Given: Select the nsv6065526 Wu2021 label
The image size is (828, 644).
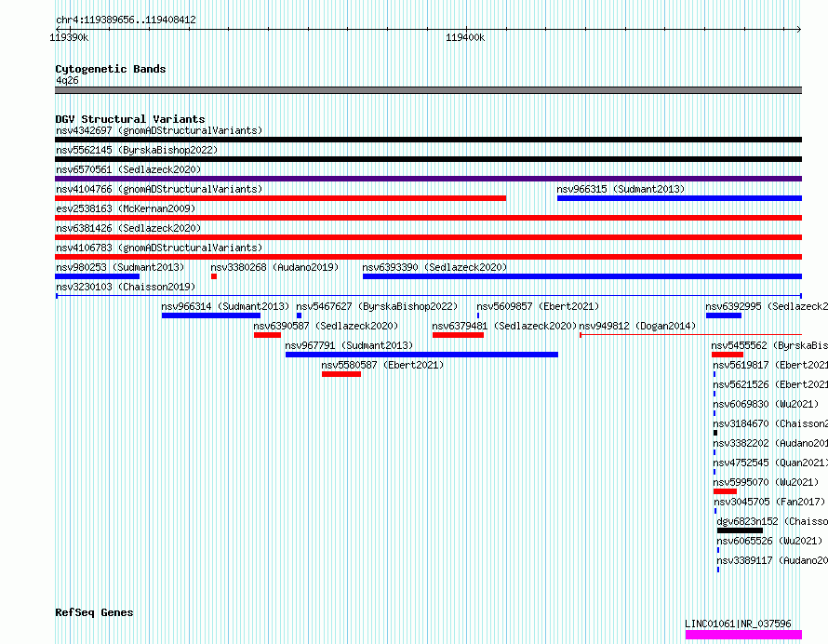Looking at the screenshot, I should [769, 541].
